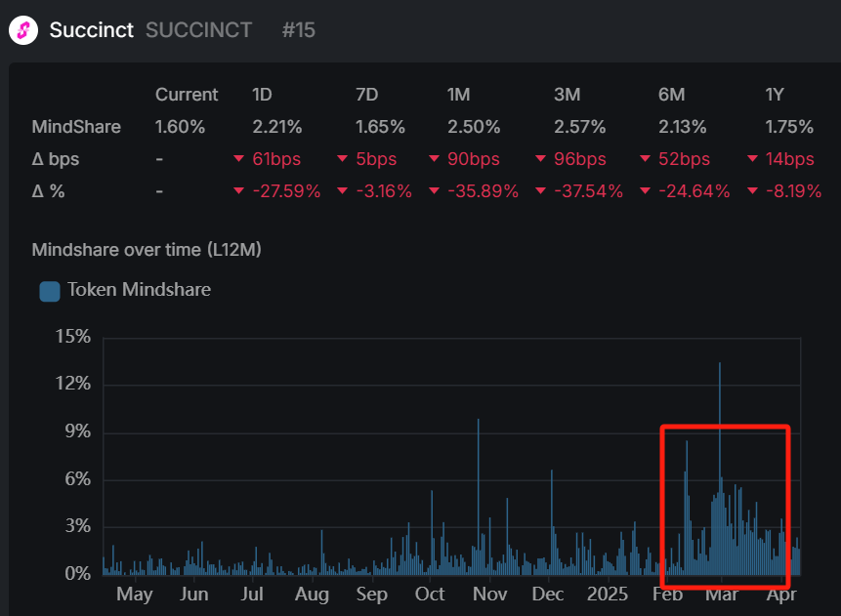Open the Succinct project name link
This screenshot has height=616, width=841.
pyautogui.click(x=91, y=30)
